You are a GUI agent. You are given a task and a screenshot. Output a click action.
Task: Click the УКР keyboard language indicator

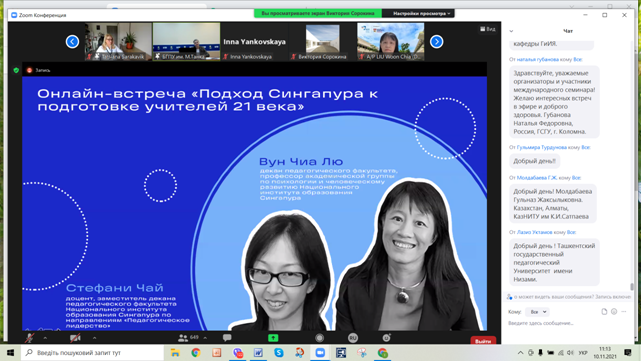pyautogui.click(x=583, y=353)
